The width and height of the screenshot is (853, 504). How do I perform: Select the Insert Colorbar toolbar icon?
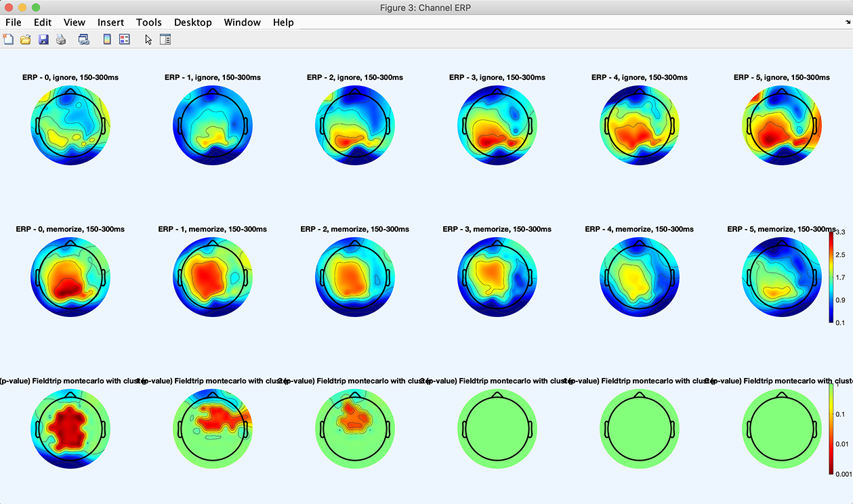tap(107, 39)
